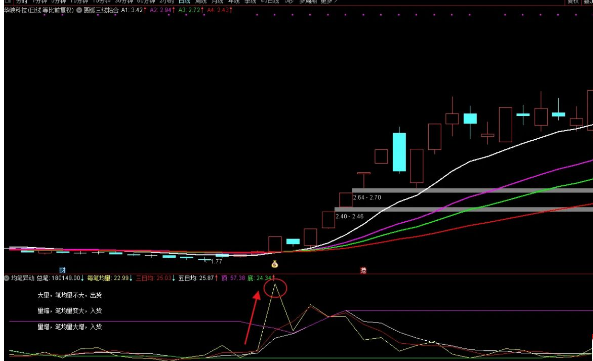Click the A1 moving average value label

tap(133, 10)
